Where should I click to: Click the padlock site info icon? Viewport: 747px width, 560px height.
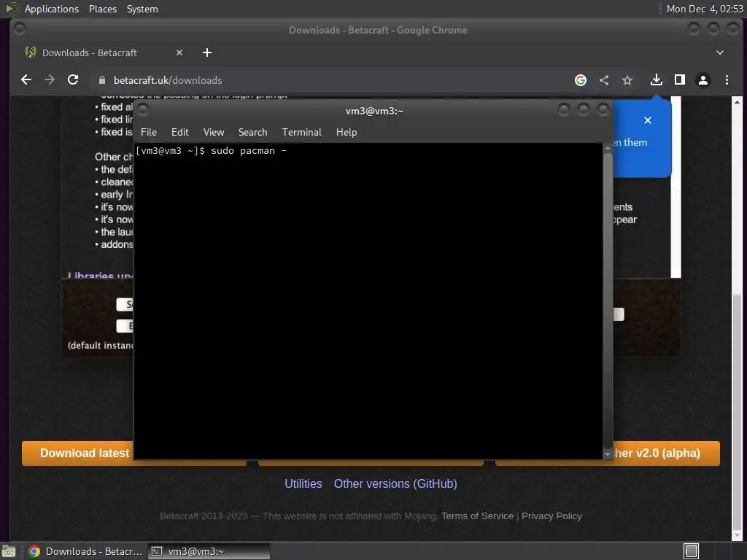[102, 80]
